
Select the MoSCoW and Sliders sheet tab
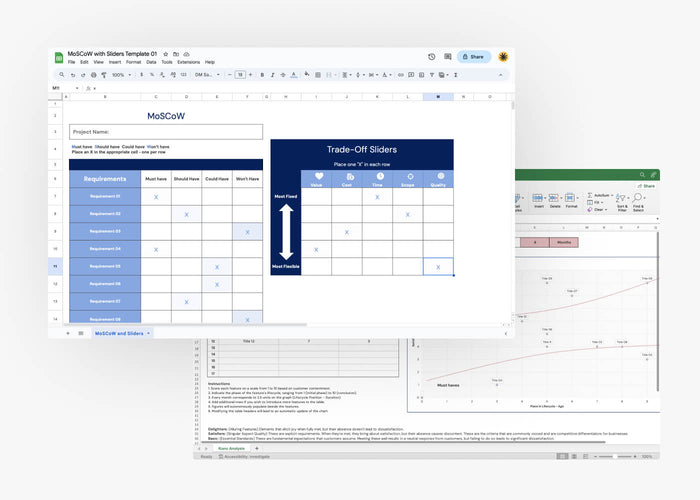click(x=119, y=332)
